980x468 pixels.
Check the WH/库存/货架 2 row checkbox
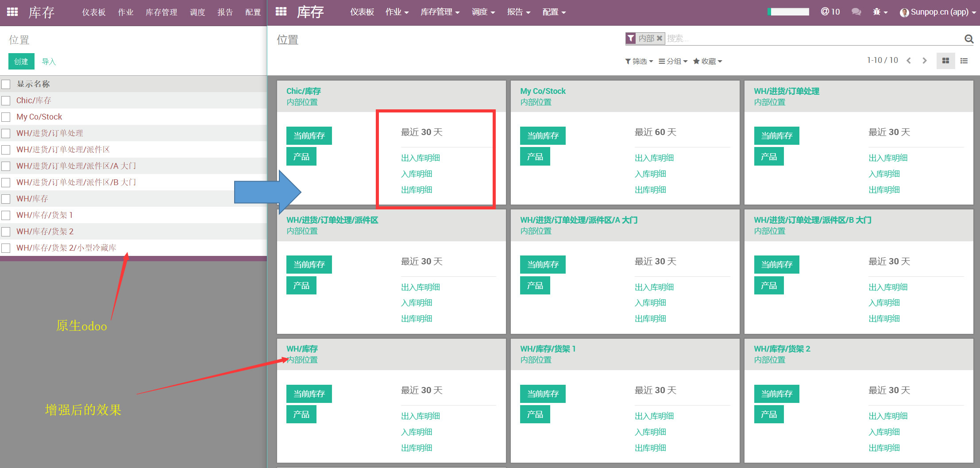click(6, 232)
